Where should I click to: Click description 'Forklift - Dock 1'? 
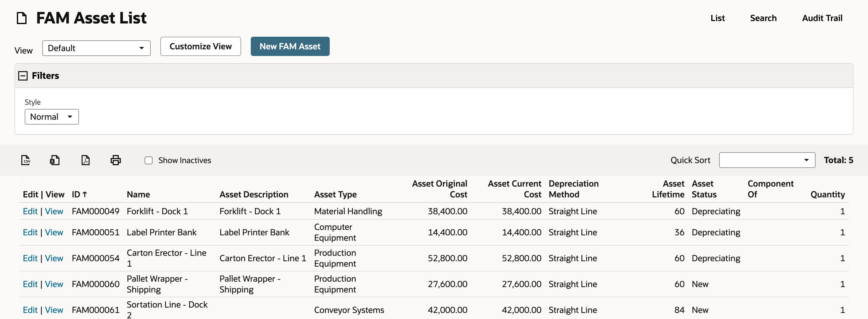pyautogui.click(x=250, y=211)
